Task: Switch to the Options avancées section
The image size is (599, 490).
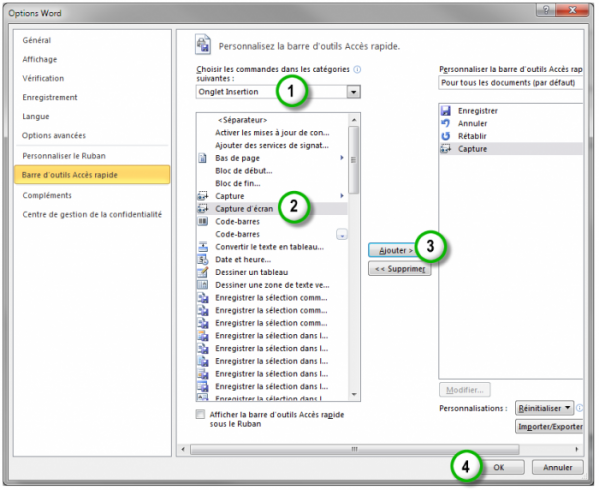Action: pos(54,135)
